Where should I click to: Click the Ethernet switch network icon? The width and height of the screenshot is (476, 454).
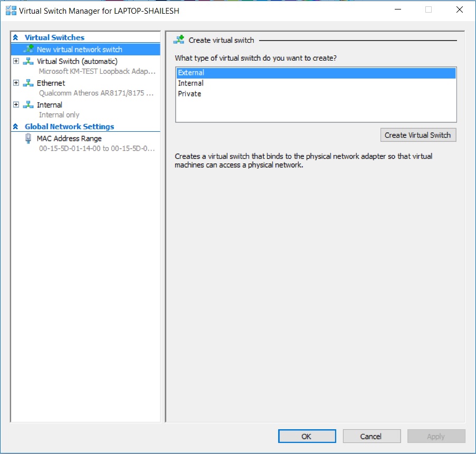(28, 83)
